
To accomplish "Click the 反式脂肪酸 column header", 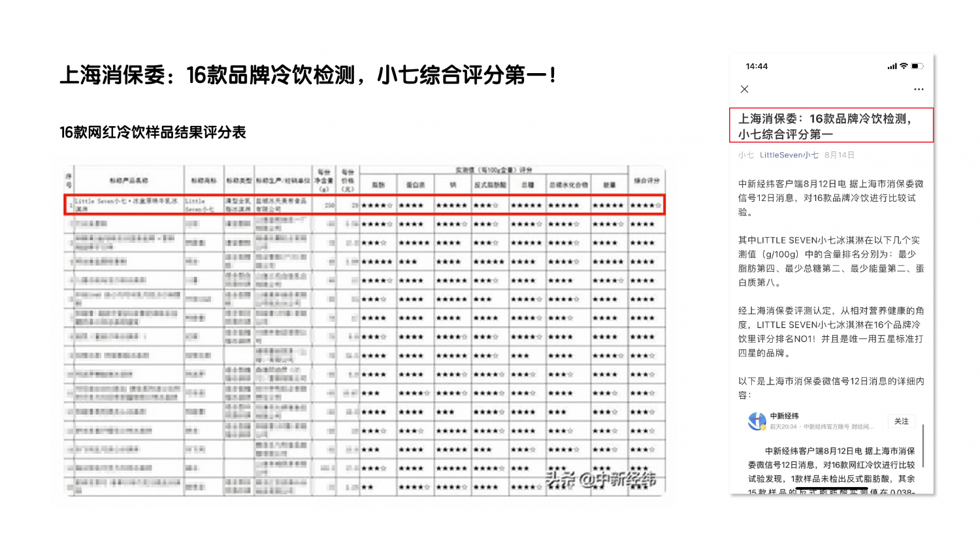I will pos(489,185).
